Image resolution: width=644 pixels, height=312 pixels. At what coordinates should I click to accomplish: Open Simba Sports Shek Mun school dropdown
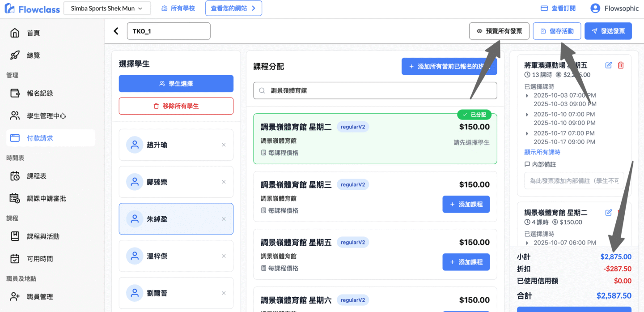106,8
